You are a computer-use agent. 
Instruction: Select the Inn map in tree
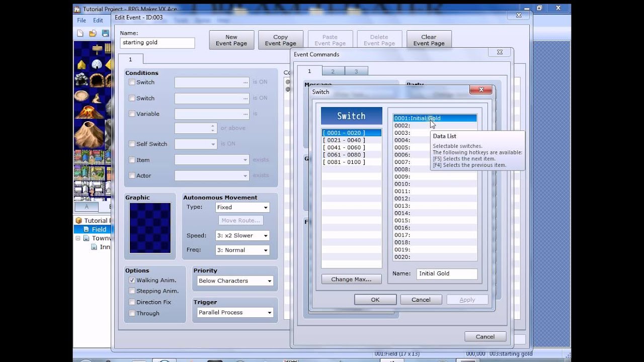pos(105,247)
